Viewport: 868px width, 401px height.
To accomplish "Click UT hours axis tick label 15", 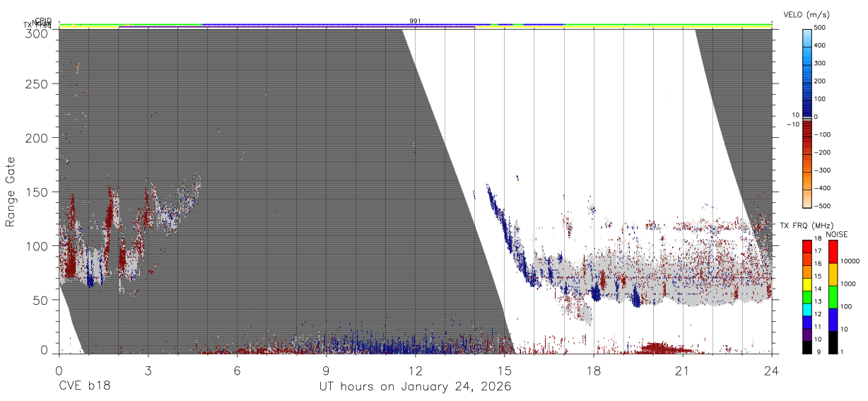I will 504,370.
